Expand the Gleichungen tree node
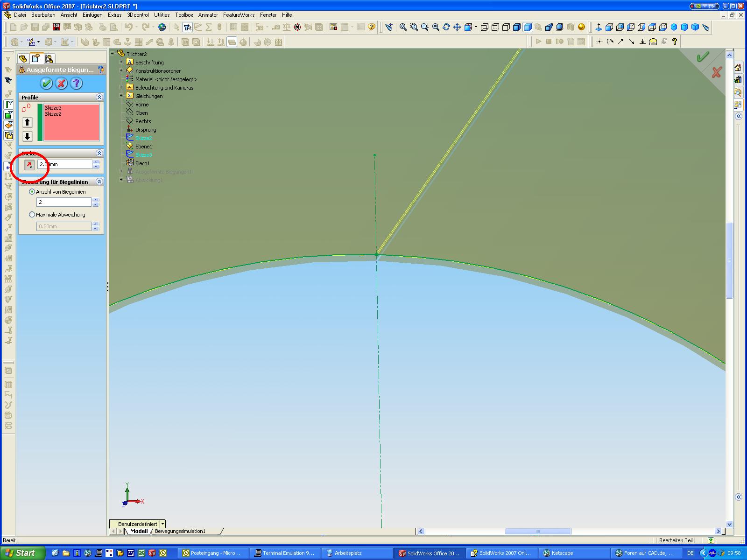Viewport: 747px width, 560px height. (121, 96)
